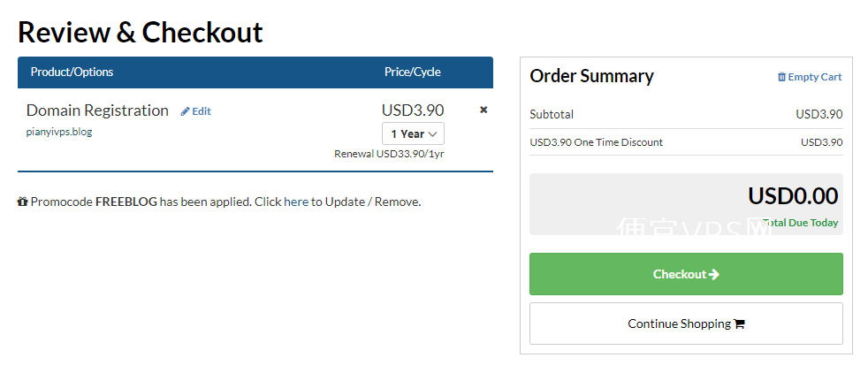The width and height of the screenshot is (868, 373).
Task: Click the 'here' link to update promocode
Action: (x=296, y=202)
